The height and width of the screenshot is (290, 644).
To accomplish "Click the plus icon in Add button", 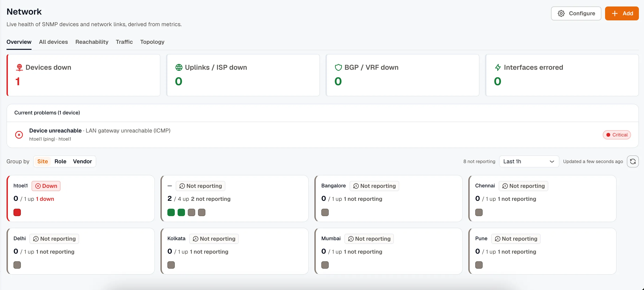I will [x=615, y=13].
